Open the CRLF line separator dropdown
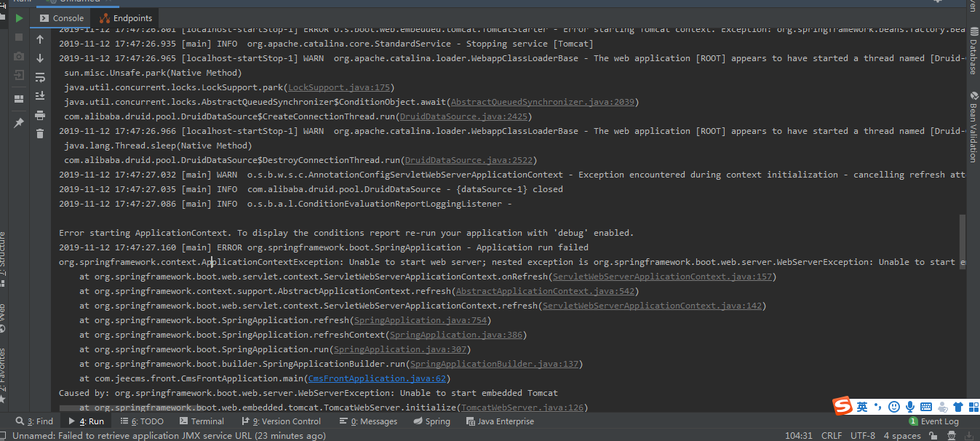980x441 pixels. coord(832,435)
